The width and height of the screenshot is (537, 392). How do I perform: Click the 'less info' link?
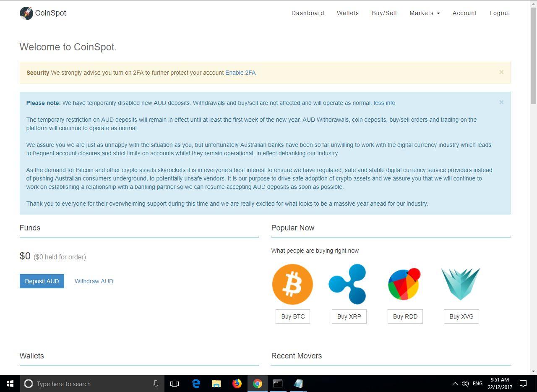click(x=384, y=103)
